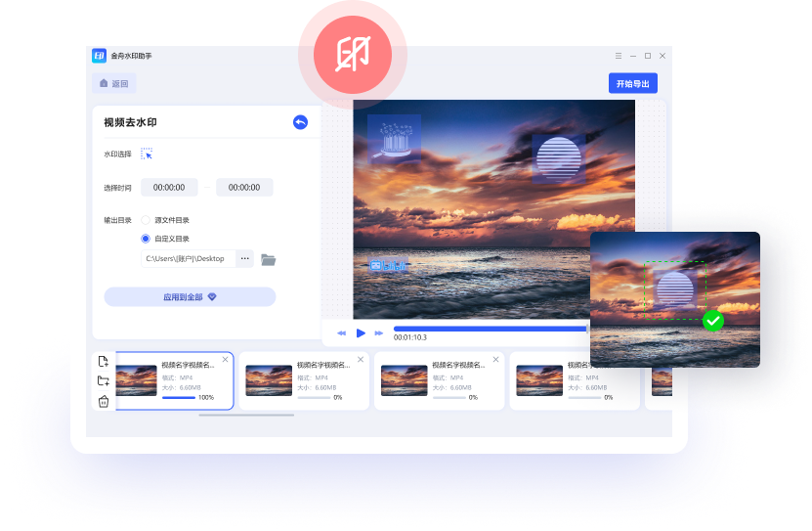Screen dimensions: 812x531
Task: Click the three-dot browse path button
Action: [x=244, y=259]
